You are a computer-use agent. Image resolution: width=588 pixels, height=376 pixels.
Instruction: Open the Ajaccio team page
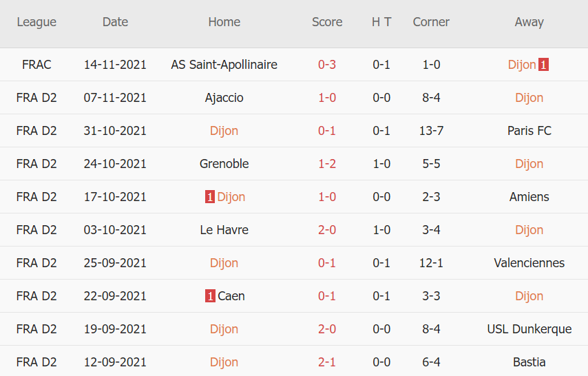[224, 98]
